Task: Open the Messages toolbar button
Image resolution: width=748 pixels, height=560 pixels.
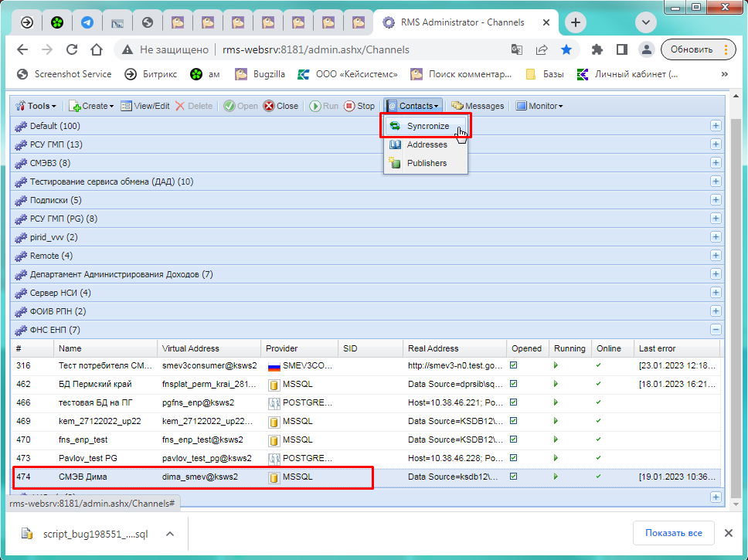Action: [478, 106]
